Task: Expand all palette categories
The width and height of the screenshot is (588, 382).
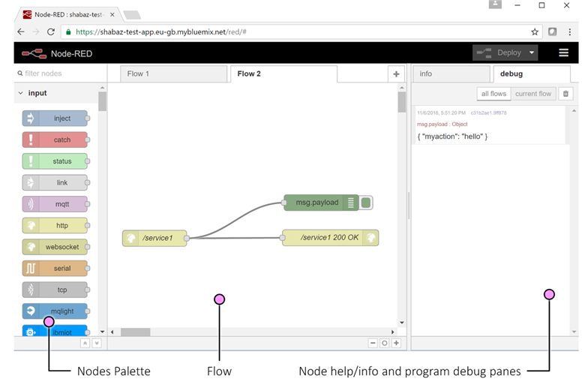Action: (x=97, y=343)
